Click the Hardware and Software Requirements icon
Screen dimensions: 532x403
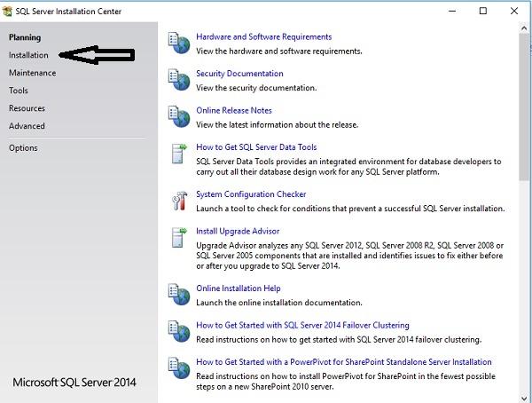179,43
